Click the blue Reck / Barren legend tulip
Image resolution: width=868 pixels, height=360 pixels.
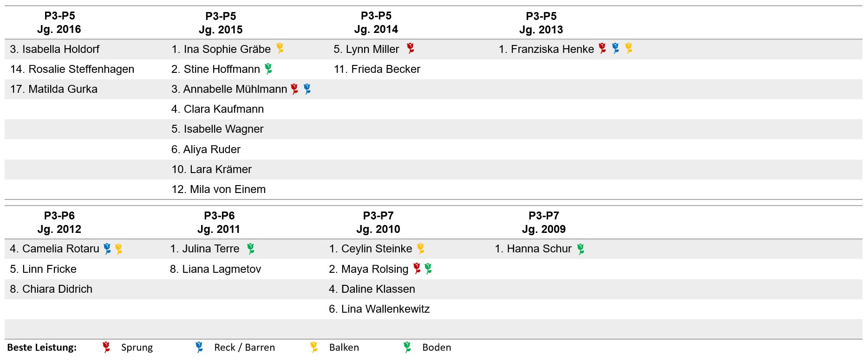pos(199,347)
